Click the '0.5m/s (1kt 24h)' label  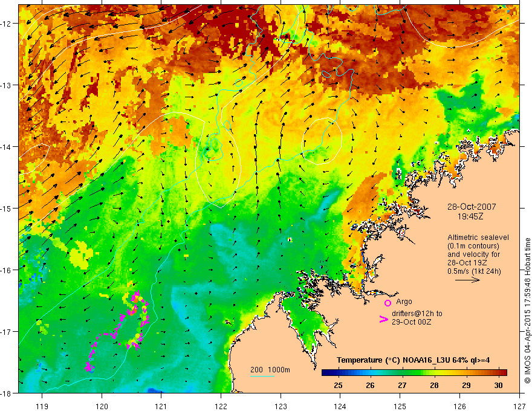[474, 271]
